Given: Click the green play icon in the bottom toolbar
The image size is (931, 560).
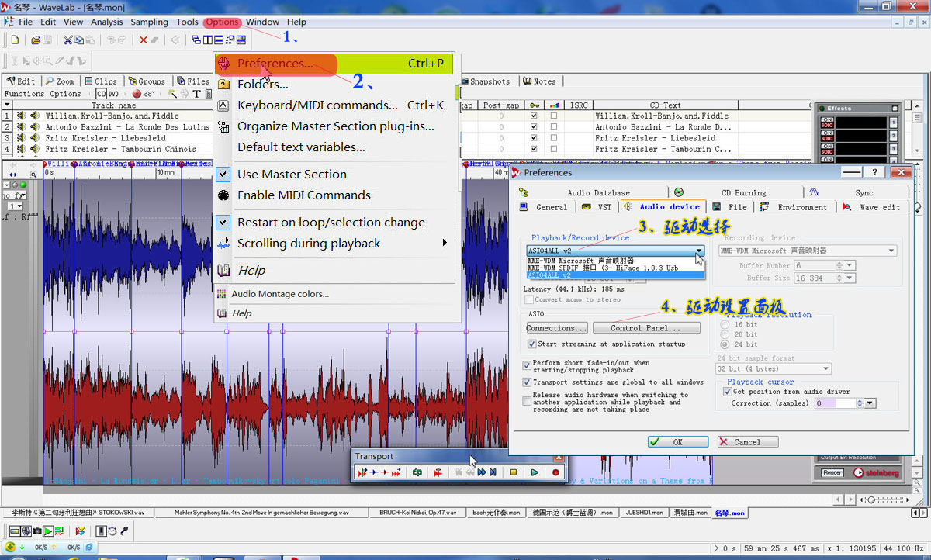Looking at the screenshot, I should (x=48, y=531).
